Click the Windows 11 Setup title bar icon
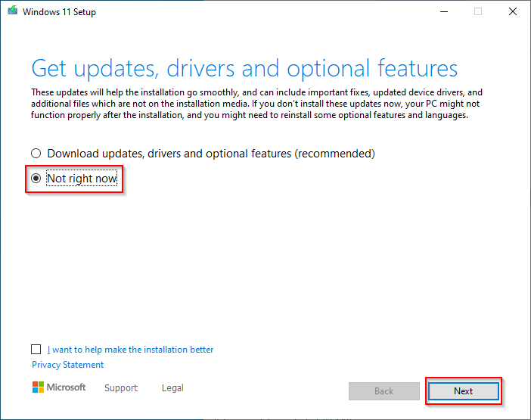This screenshot has width=531, height=420. pos(13,11)
